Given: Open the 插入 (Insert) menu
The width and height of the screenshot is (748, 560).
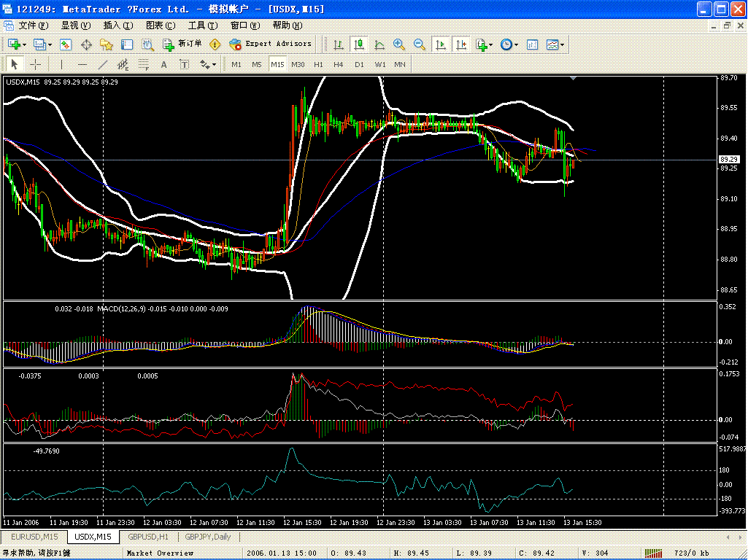Looking at the screenshot, I should [x=117, y=26].
